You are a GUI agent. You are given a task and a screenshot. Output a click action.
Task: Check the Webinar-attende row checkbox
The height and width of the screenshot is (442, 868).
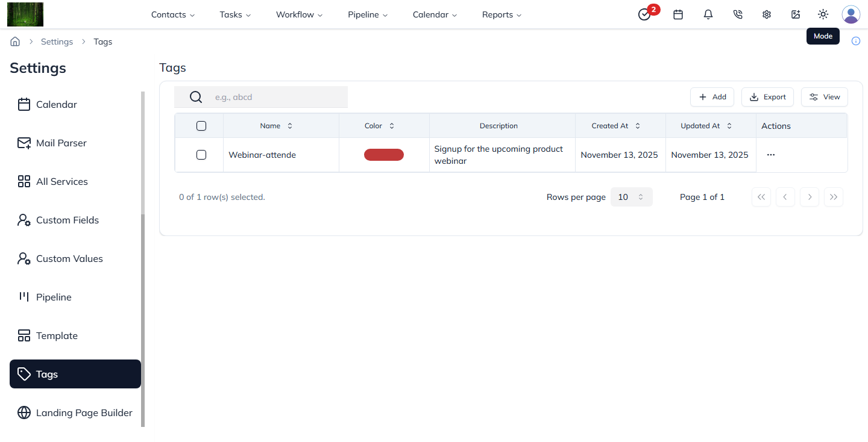201,155
